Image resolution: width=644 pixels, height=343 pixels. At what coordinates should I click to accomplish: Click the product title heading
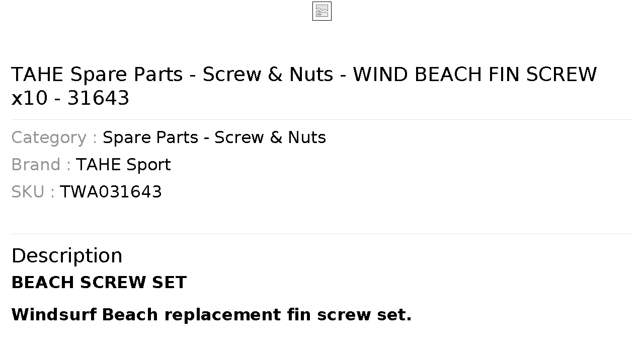pyautogui.click(x=304, y=86)
